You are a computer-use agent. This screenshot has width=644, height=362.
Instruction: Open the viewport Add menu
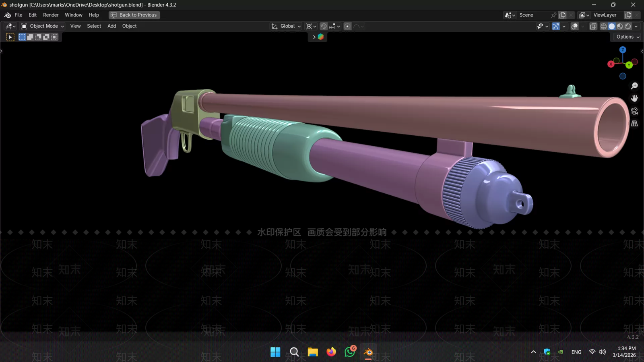pyautogui.click(x=111, y=26)
